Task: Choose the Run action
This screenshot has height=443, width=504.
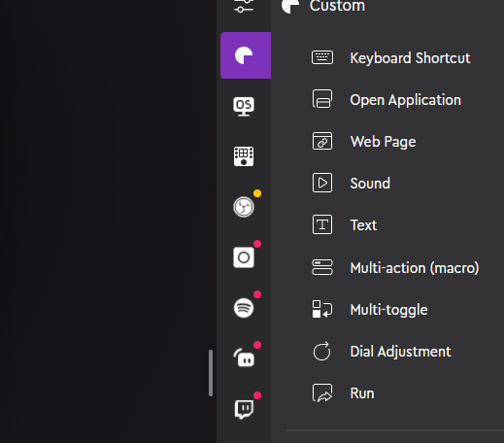Action: 343,393
